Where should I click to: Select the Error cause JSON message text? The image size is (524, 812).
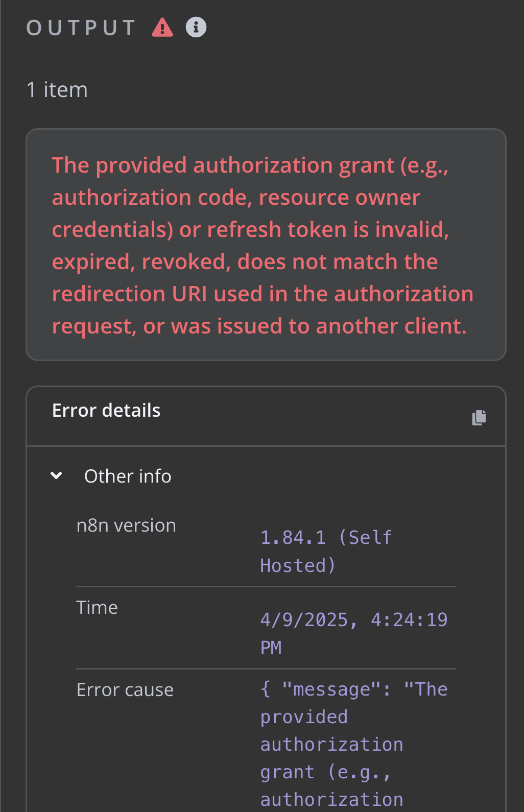[354, 745]
